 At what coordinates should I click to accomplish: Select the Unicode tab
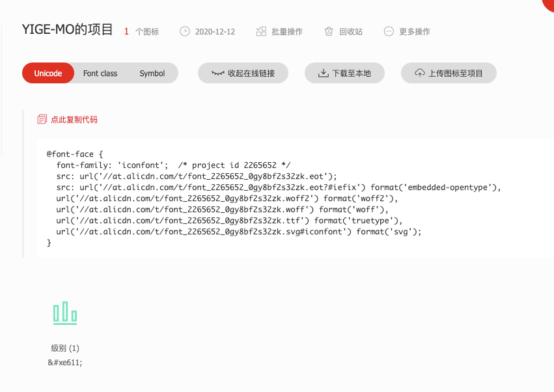click(x=48, y=73)
